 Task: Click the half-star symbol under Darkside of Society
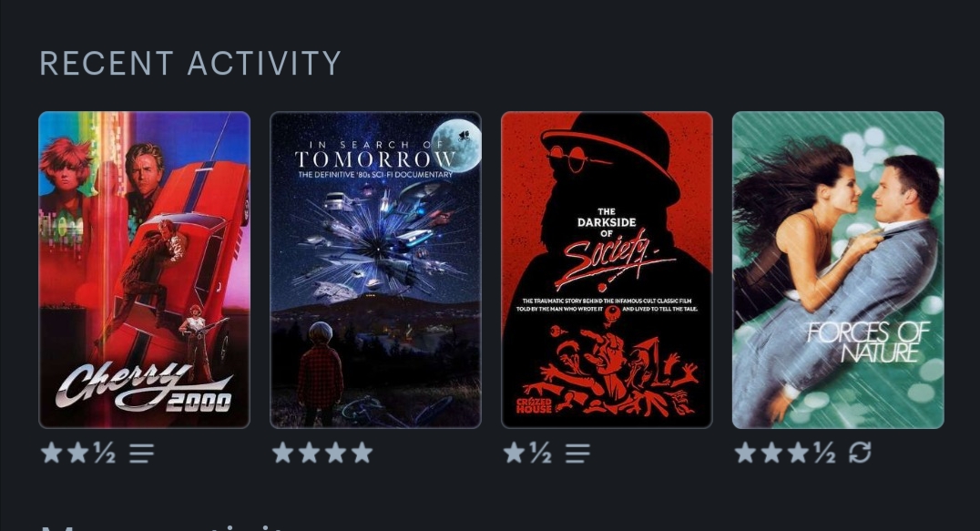pyautogui.click(x=541, y=453)
